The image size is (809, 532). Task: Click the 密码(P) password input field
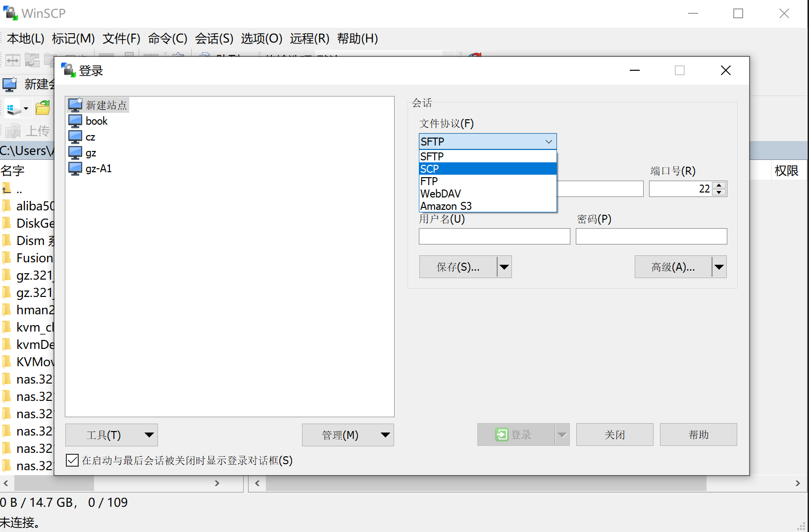click(x=652, y=236)
